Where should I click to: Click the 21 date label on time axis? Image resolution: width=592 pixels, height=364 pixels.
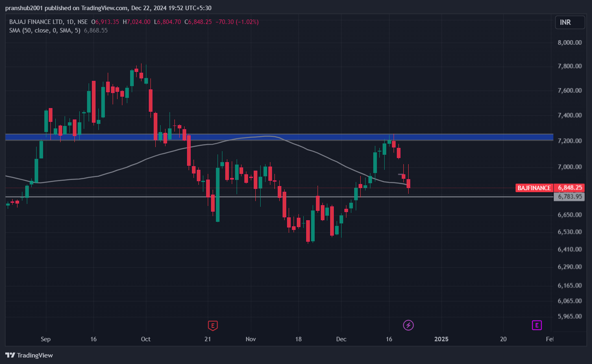click(208, 339)
